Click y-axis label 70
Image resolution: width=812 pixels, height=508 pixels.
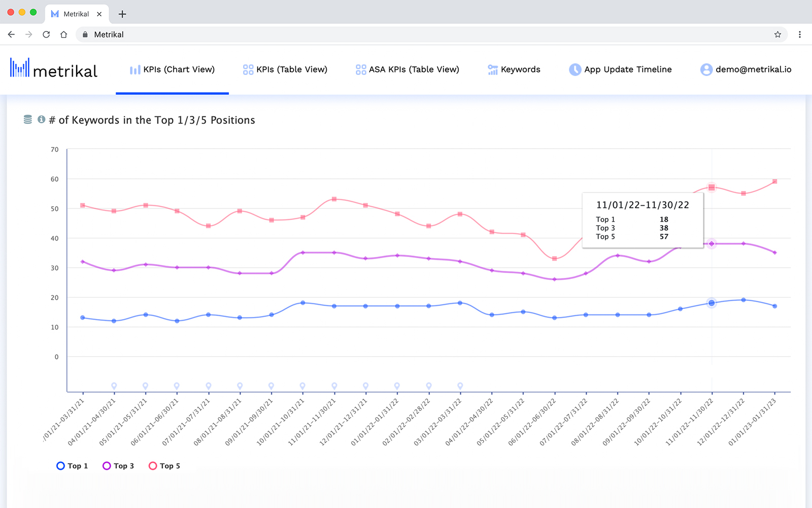(55, 149)
